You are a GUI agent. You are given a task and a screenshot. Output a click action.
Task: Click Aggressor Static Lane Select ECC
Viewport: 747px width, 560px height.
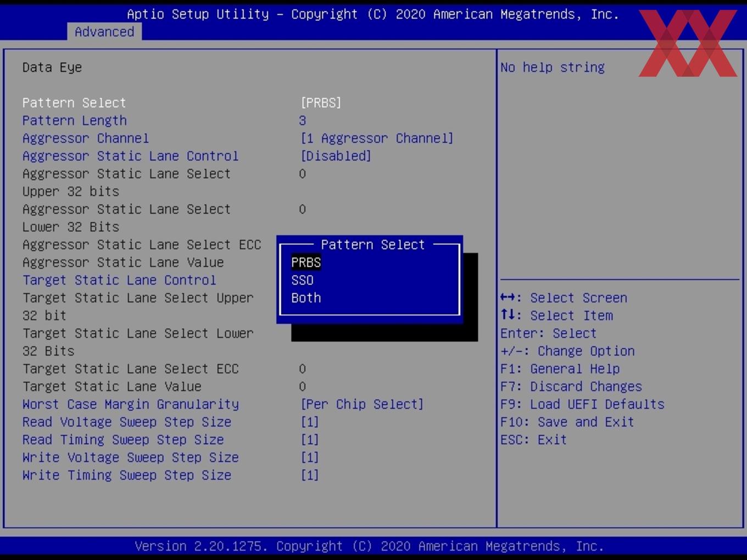tap(142, 244)
